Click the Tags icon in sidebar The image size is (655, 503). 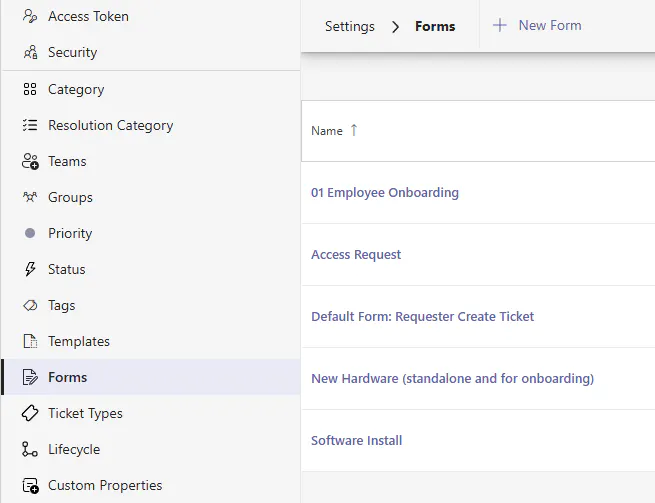point(30,305)
